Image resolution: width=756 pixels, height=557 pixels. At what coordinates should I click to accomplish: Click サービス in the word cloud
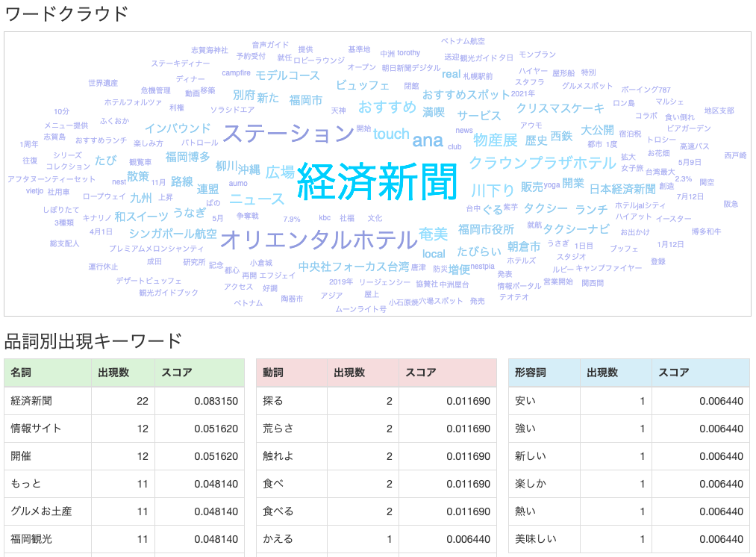479,116
